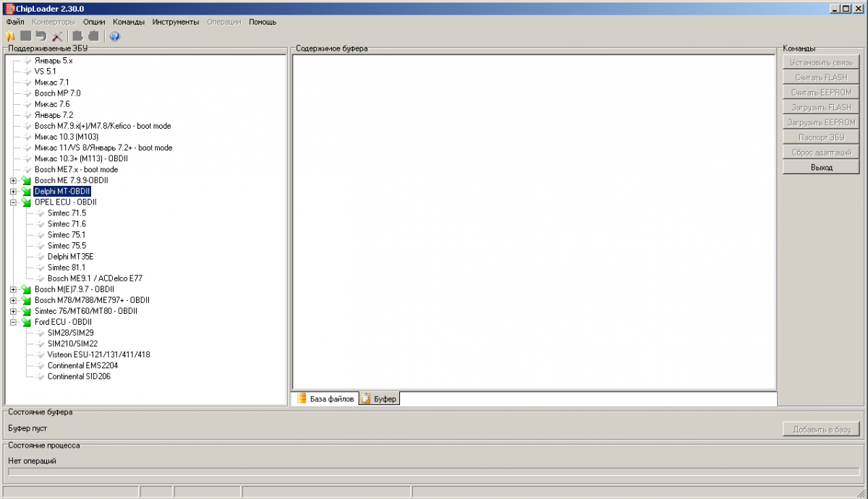
Task: Click the Добавить в базу button
Action: click(x=822, y=430)
